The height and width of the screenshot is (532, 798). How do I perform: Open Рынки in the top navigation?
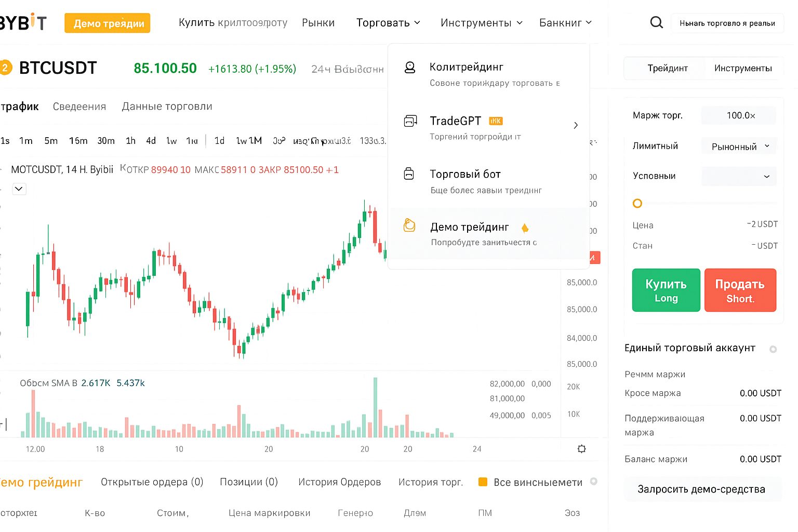pyautogui.click(x=318, y=23)
